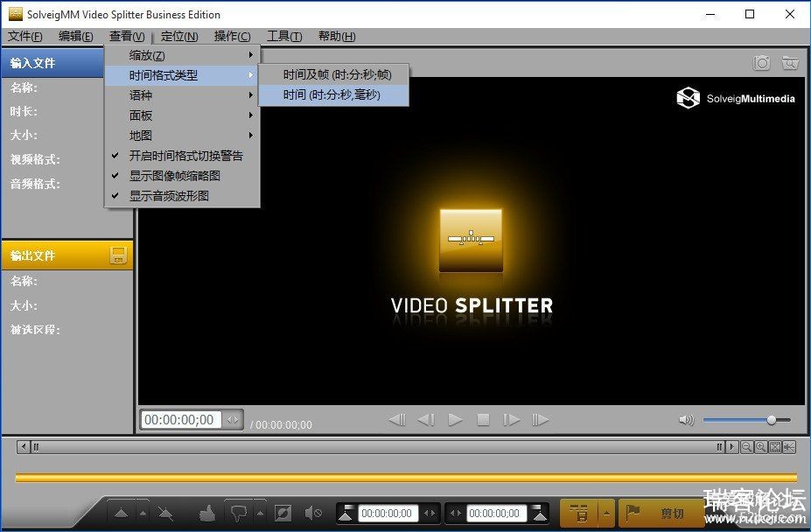The width and height of the screenshot is (811, 532).
Task: Open the 操作(C) menu
Action: click(232, 36)
